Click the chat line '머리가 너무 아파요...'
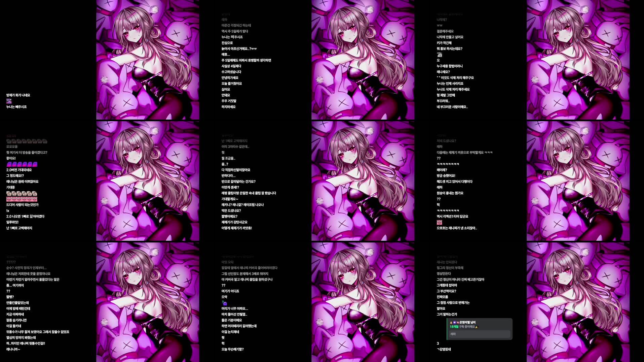644x362 pixels. (x=235, y=308)
